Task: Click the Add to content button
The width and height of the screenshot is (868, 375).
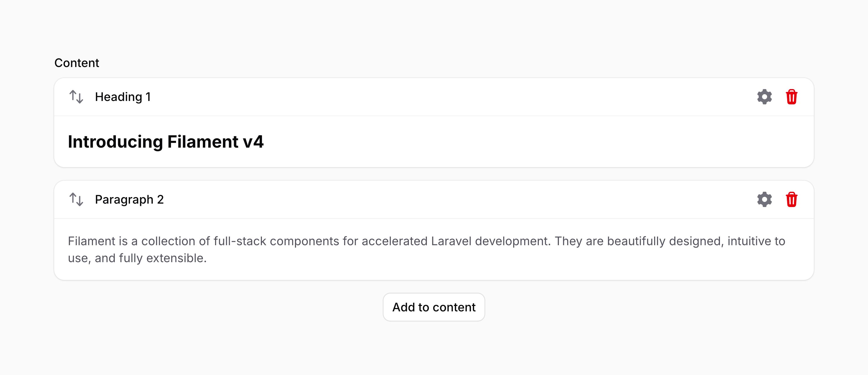Action: [x=434, y=307]
